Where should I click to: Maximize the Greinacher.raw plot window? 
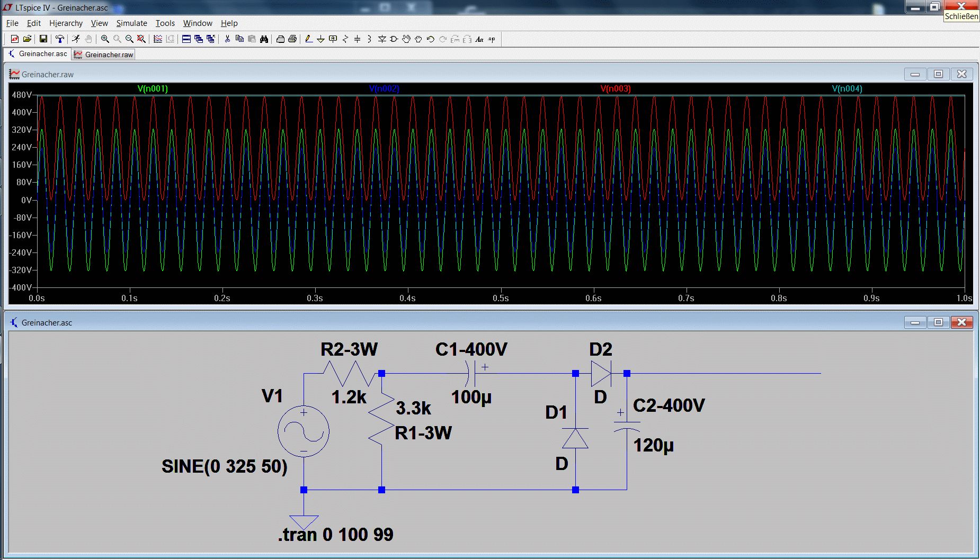click(938, 74)
